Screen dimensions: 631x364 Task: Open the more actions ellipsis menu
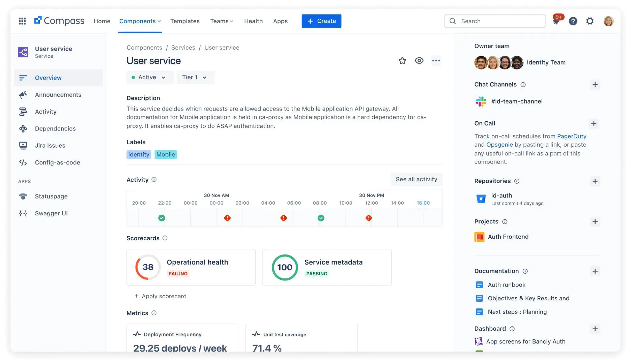(436, 61)
